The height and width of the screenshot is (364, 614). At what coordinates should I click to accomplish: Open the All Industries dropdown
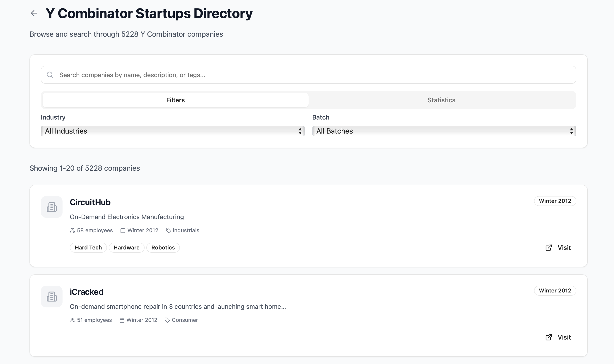(x=173, y=131)
